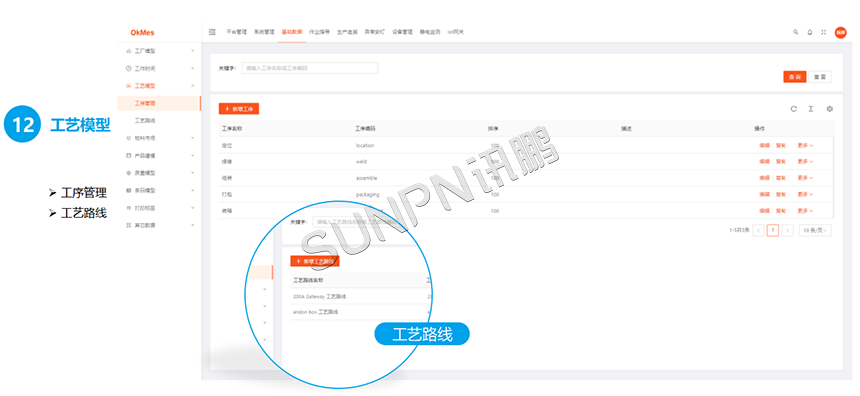The image size is (860, 396).
Task: Open table density via the row-height icon
Action: pyautogui.click(x=811, y=109)
